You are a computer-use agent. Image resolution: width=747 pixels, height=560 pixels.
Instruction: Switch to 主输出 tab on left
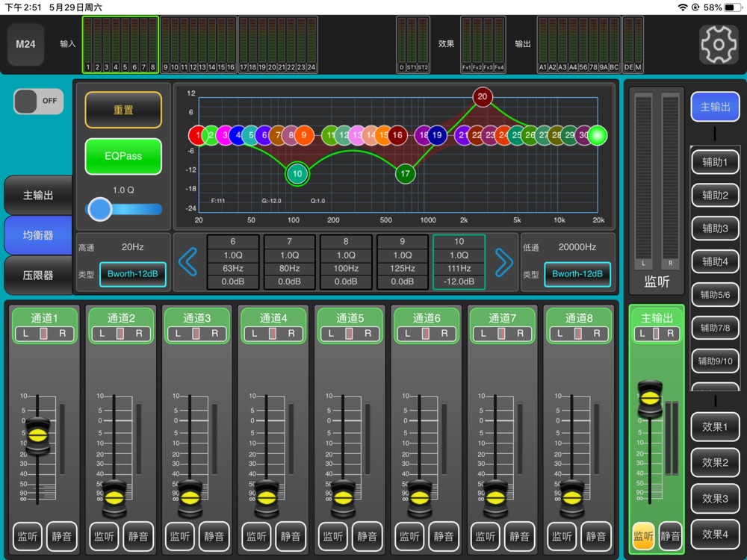click(38, 196)
